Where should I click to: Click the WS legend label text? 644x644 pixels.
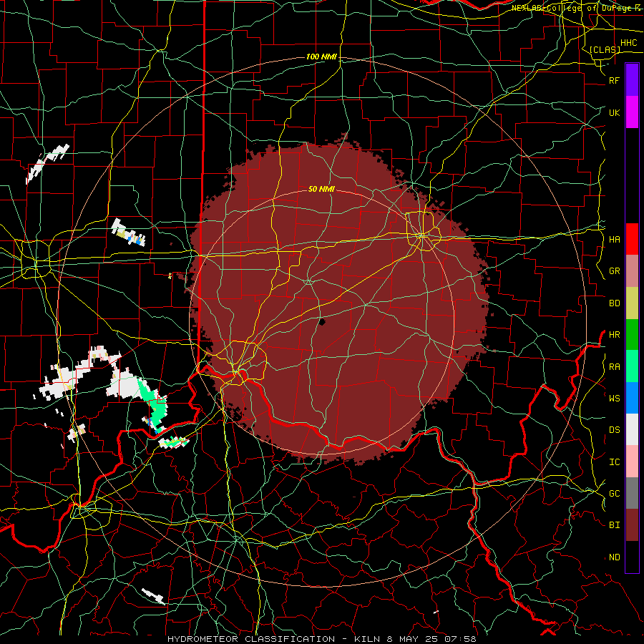(x=614, y=398)
